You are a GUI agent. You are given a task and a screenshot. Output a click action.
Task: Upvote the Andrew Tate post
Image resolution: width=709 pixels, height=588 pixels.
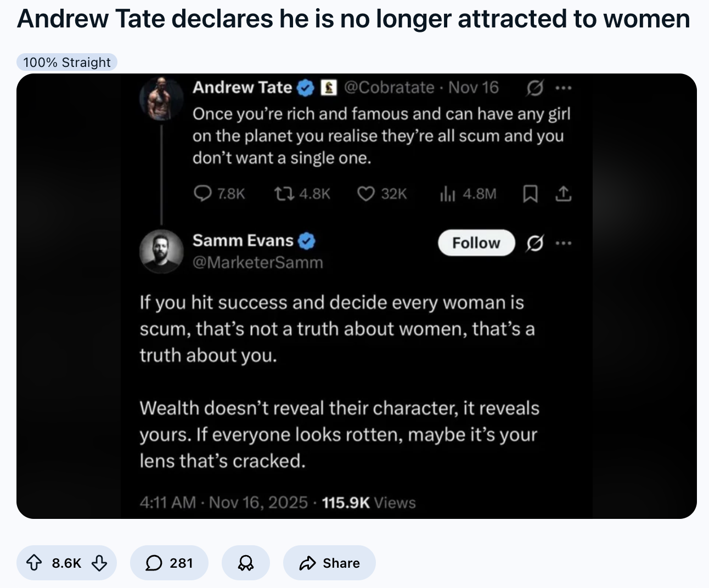pos(34,563)
